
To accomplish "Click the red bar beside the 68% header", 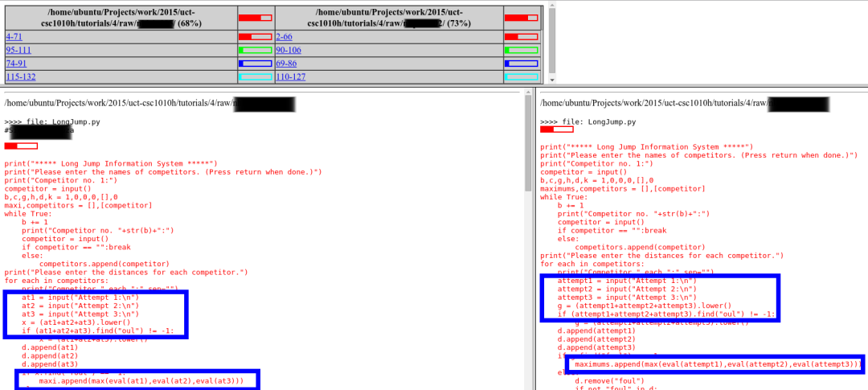I will pyautogui.click(x=256, y=18).
